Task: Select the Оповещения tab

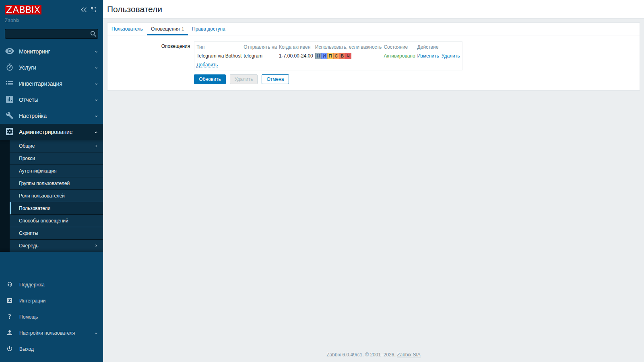Action: tap(167, 29)
